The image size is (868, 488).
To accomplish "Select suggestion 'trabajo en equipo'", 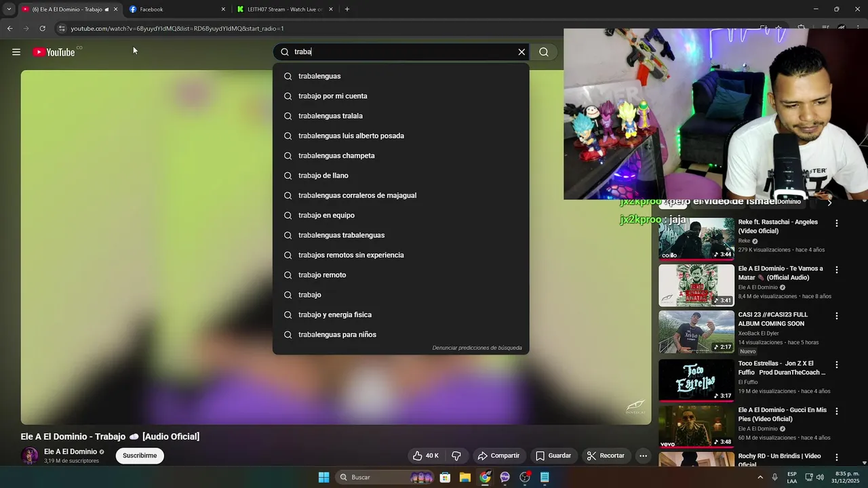I will (x=401, y=216).
